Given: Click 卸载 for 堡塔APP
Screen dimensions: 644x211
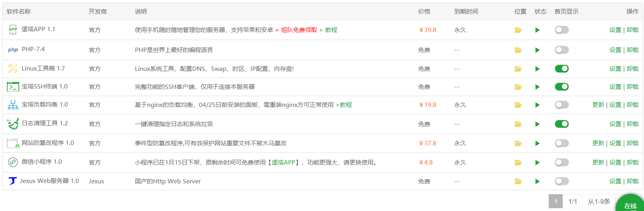Looking at the screenshot, I should click(632, 30).
